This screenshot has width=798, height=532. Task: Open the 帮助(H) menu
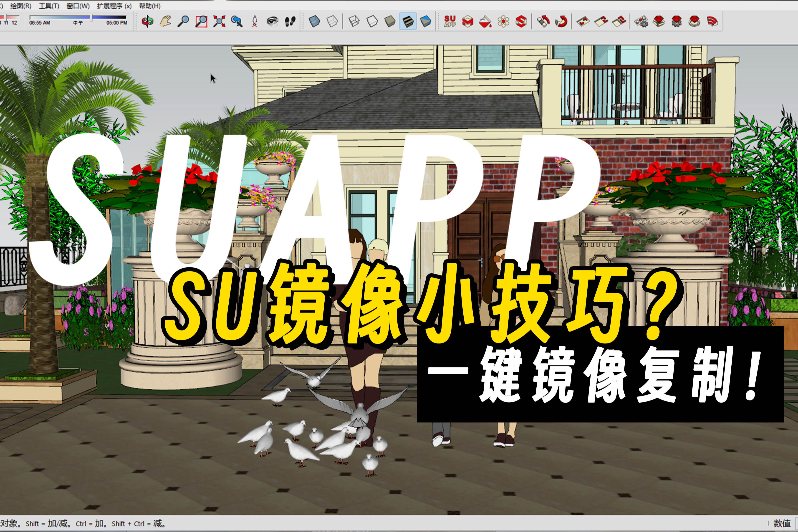[150, 6]
